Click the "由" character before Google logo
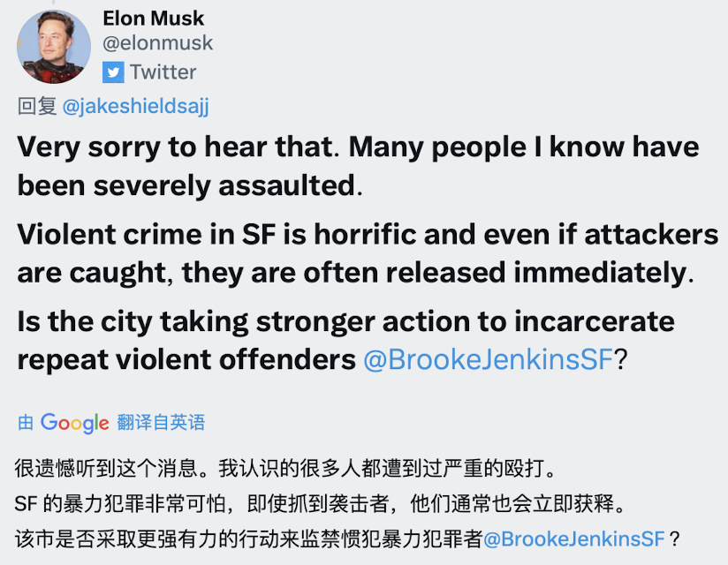Image resolution: width=728 pixels, height=565 pixels. pyautogui.click(x=27, y=423)
